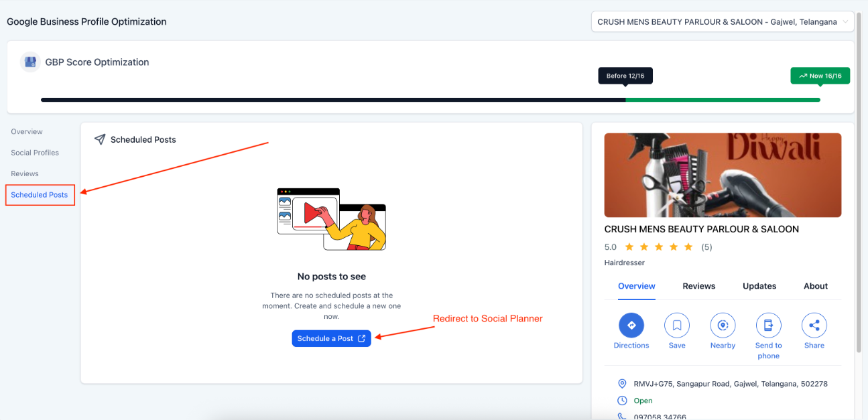868x420 pixels.
Task: Open Overview in the left sidebar
Action: click(27, 131)
